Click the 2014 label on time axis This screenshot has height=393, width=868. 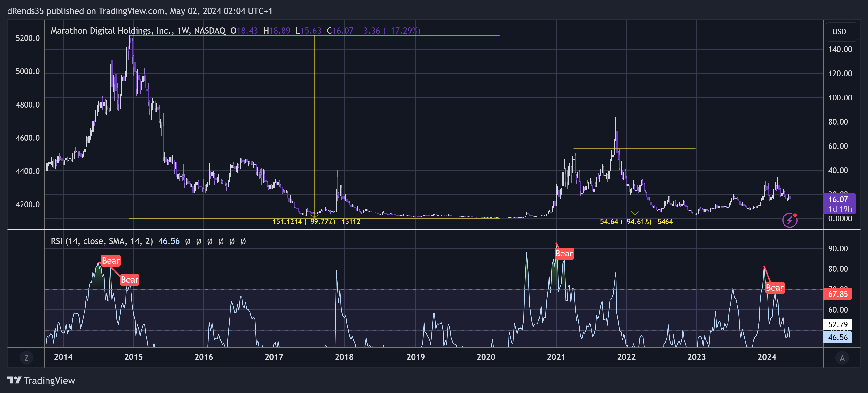63,357
